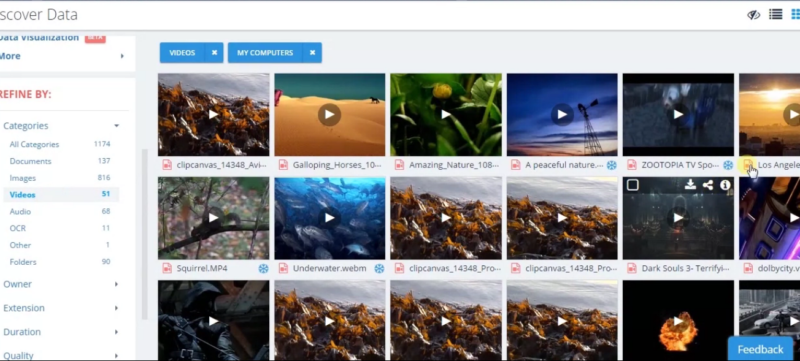The width and height of the screenshot is (800, 361).
Task: Open the car on highway thumbnail
Action: pos(769,321)
